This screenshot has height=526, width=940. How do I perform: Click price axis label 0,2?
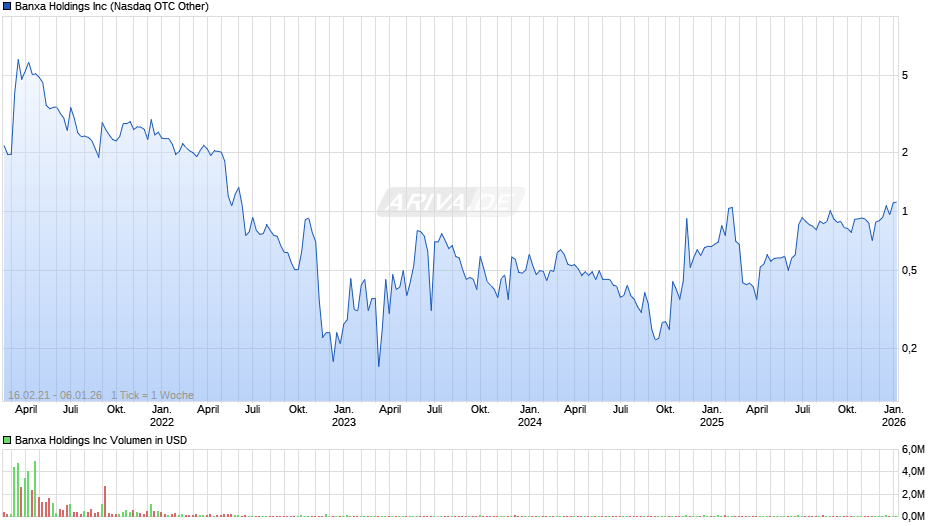point(909,348)
